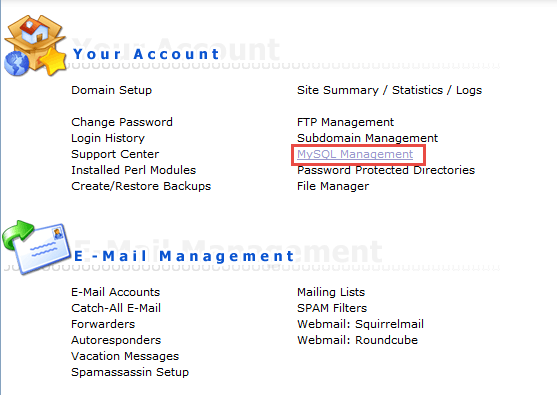Click the E-Mail Management envelope icon
The width and height of the screenshot is (557, 395).
[36, 248]
